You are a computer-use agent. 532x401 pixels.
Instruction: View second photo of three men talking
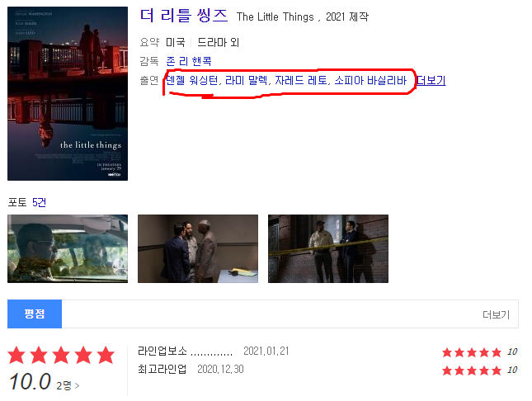[x=198, y=248]
